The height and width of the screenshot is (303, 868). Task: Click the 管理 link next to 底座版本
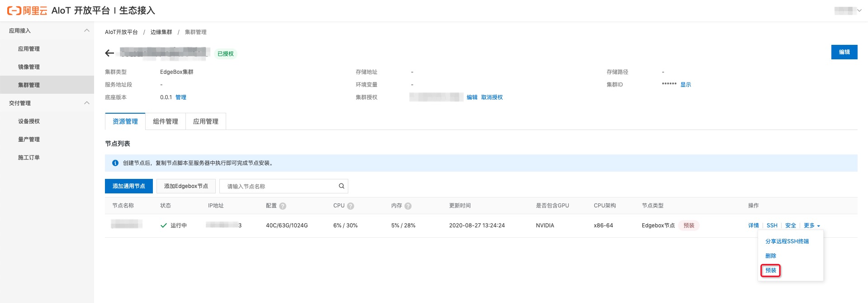pos(181,97)
